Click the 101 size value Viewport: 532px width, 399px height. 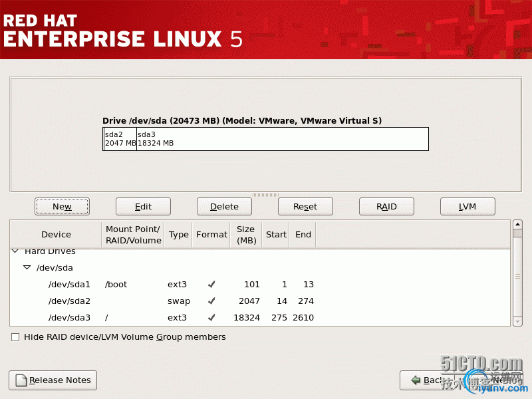(x=252, y=285)
